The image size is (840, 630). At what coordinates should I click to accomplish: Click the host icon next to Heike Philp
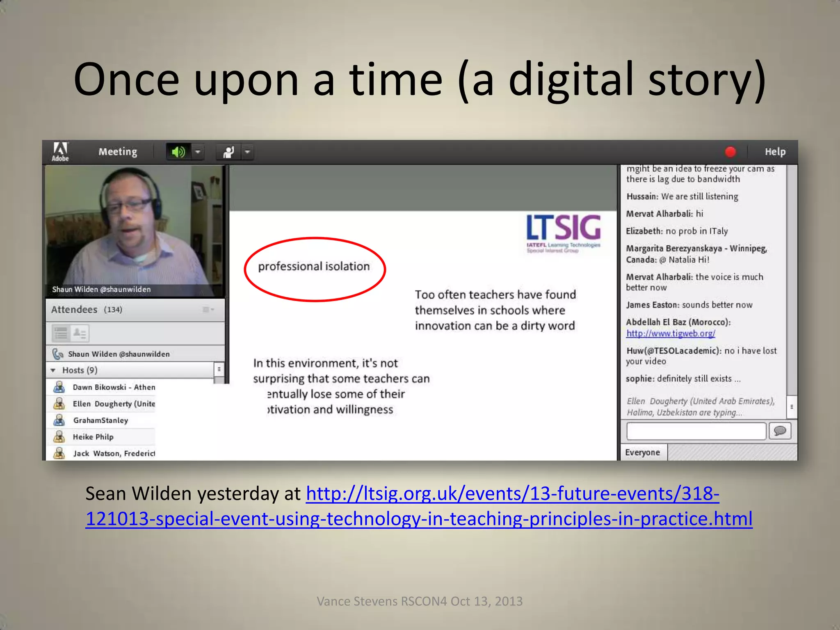[x=59, y=436]
